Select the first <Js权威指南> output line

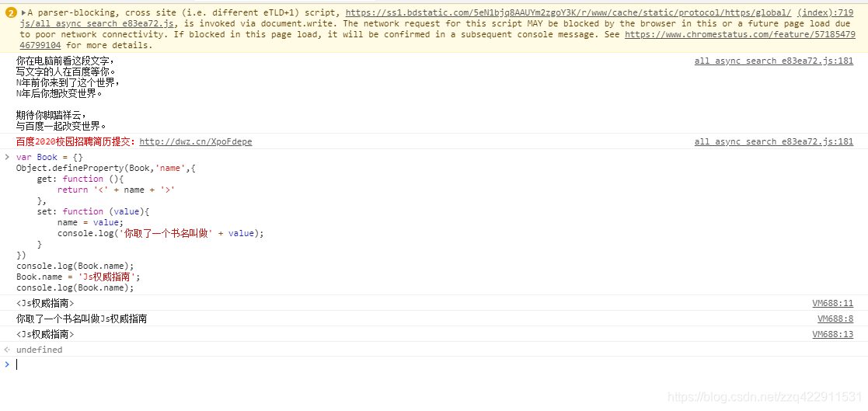[45, 303]
